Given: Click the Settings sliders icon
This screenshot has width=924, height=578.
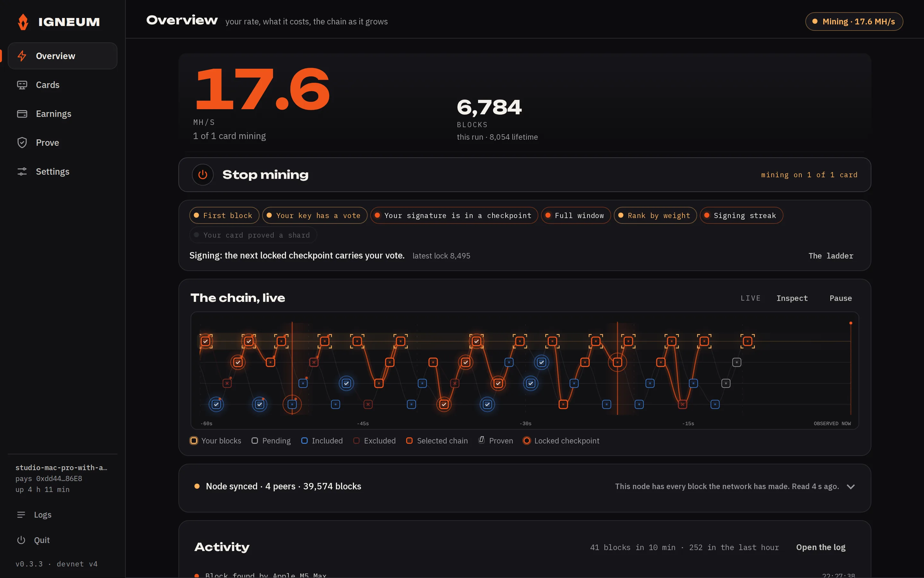Looking at the screenshot, I should [x=22, y=172].
